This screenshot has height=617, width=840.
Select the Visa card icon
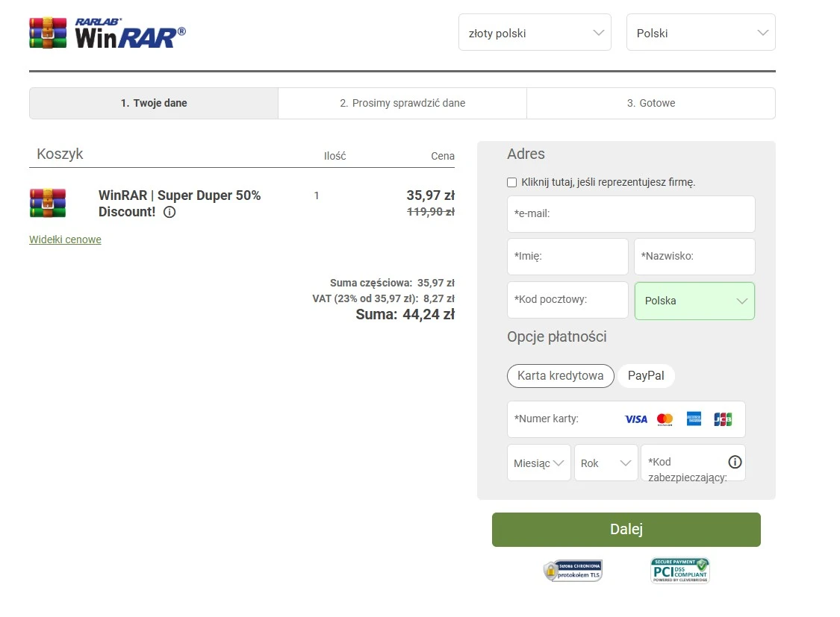click(x=635, y=419)
